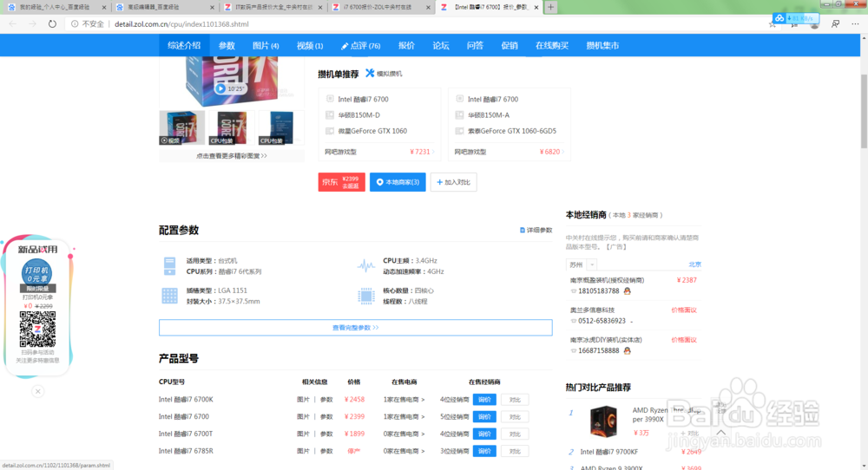The image size is (868, 470).
Task: Open the 视频 (1) tab
Action: pos(310,45)
